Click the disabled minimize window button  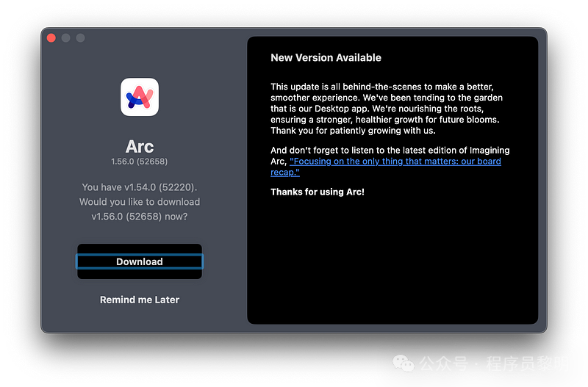(x=66, y=38)
